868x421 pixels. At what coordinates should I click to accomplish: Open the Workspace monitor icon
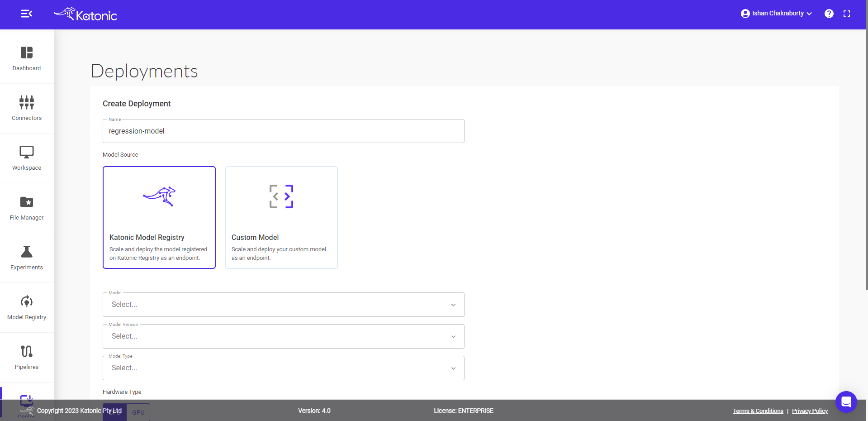point(27,152)
